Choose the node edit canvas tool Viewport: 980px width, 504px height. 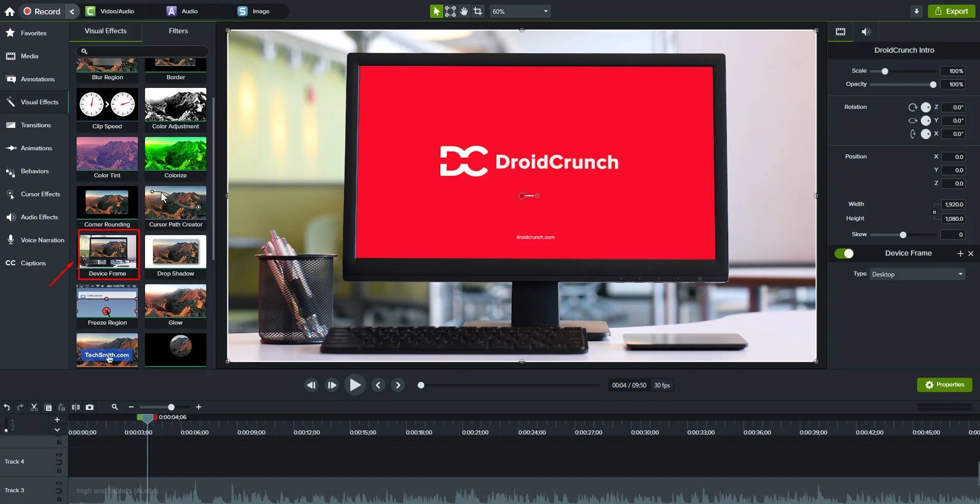[450, 11]
